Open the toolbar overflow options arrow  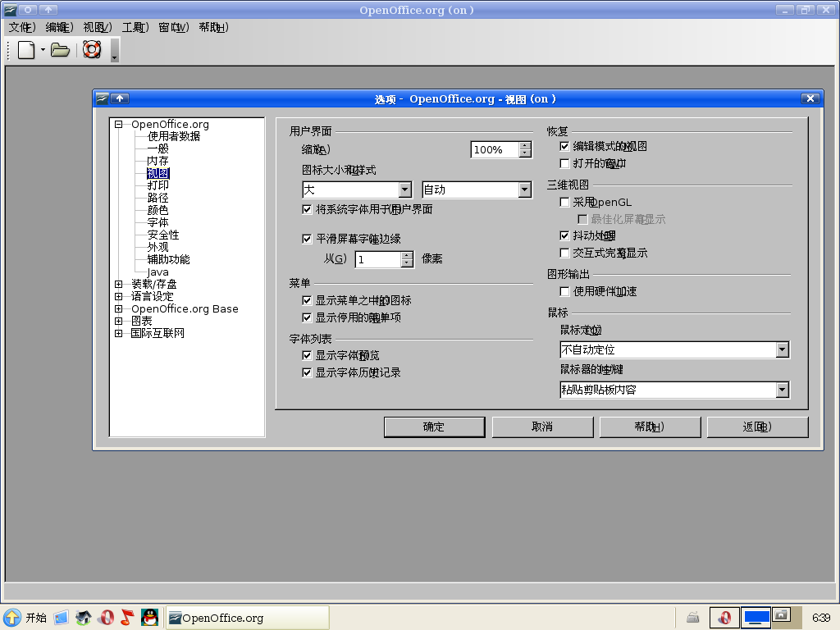tap(115, 50)
